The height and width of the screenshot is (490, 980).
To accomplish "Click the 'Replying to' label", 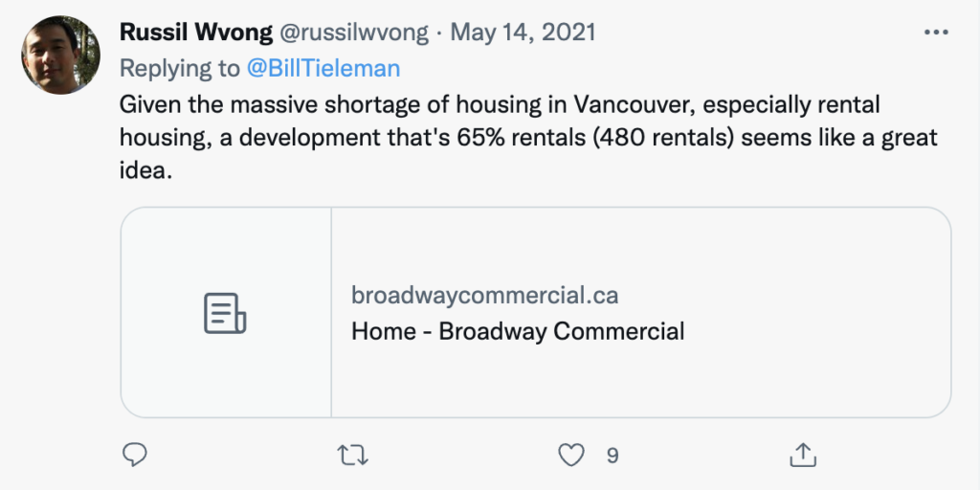I will point(180,68).
